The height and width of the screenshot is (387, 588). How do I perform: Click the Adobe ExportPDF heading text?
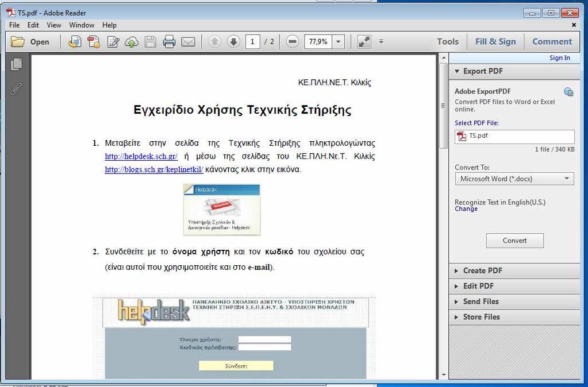coord(483,91)
